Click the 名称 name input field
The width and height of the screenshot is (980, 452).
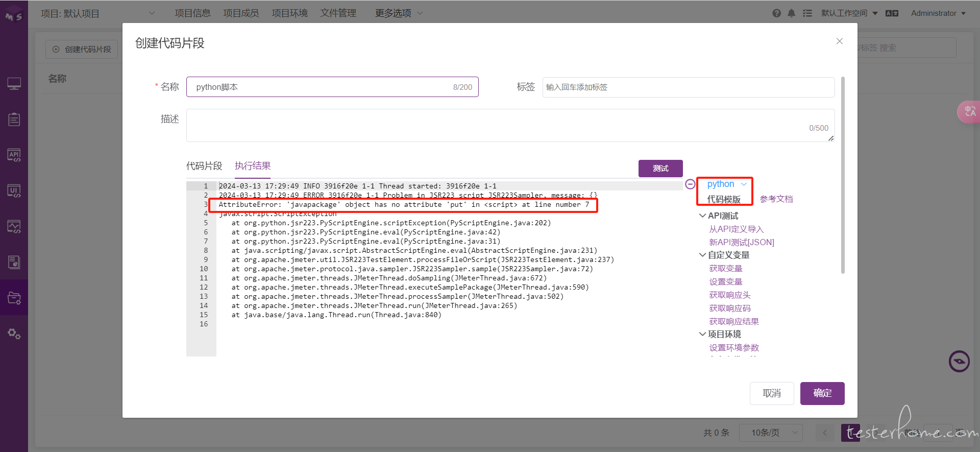[332, 87]
